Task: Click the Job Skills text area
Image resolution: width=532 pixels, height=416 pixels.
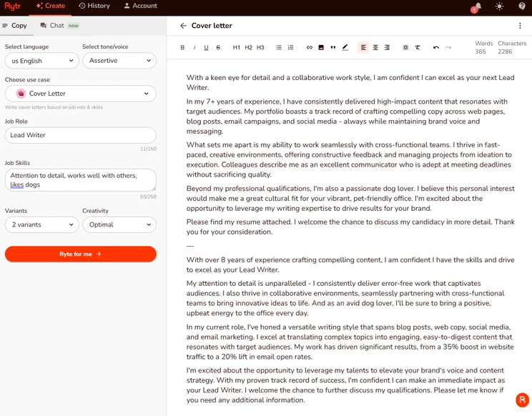Action: click(81, 180)
